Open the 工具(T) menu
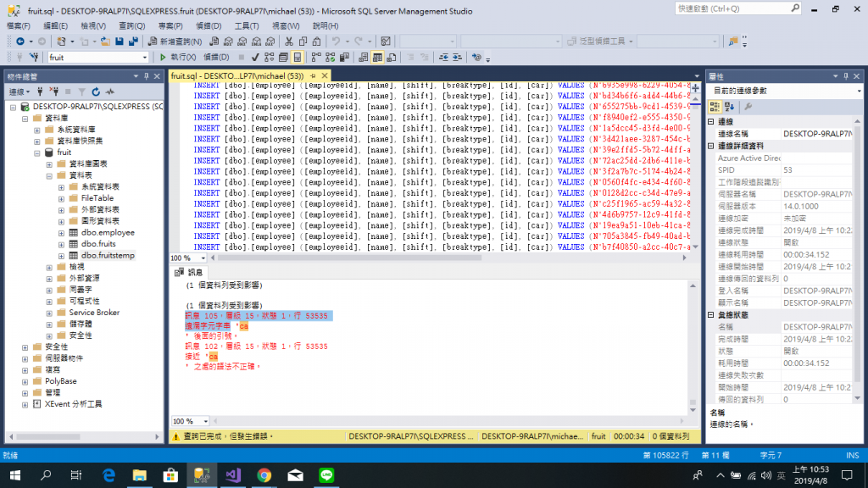 [x=247, y=26]
